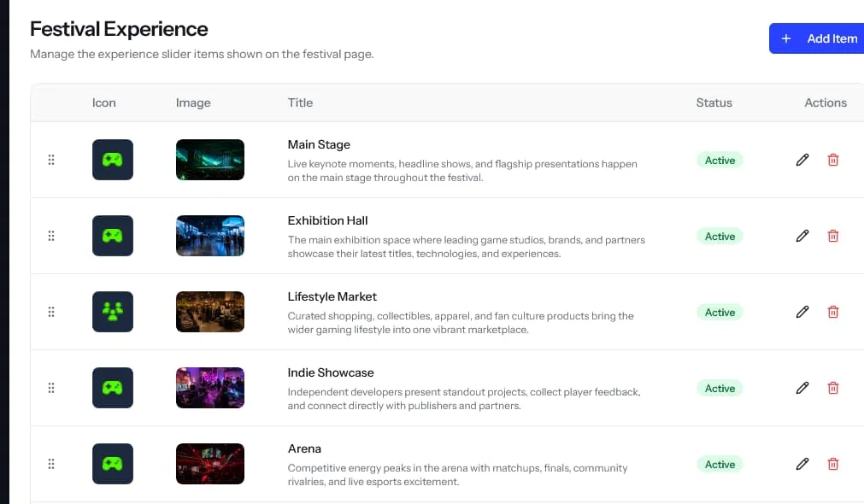Select the Lifestyle Market people icon
The image size is (864, 504).
[x=113, y=312]
